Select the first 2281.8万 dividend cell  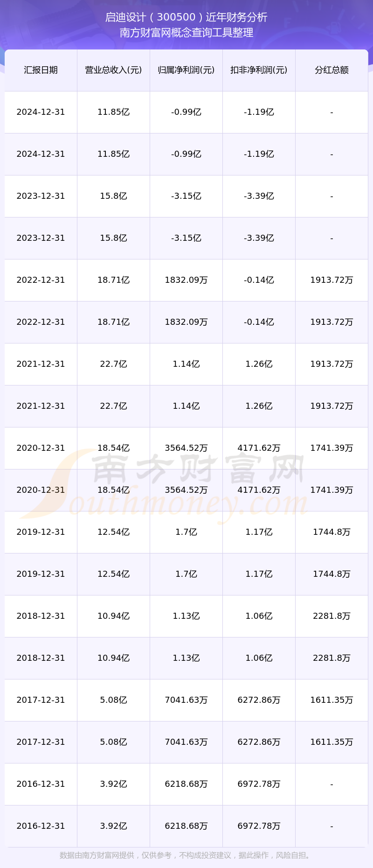pyautogui.click(x=332, y=616)
